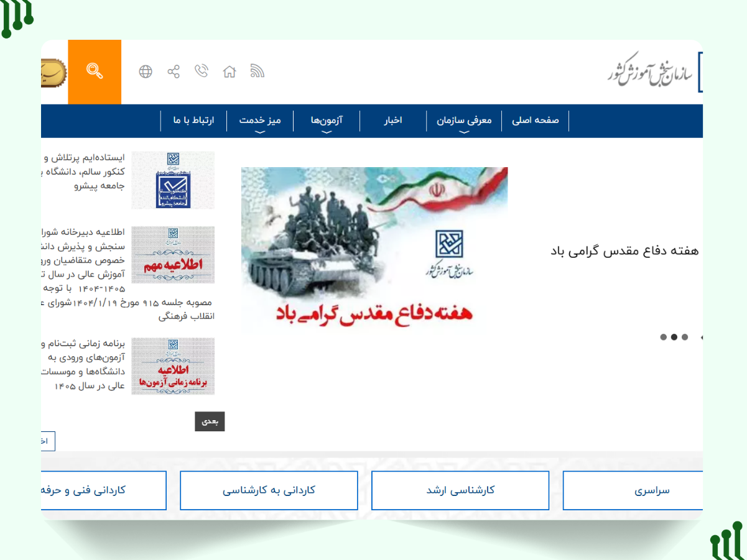Expand the آزمون‌ها dropdown menu
Image resolution: width=747 pixels, height=560 pixels.
(x=327, y=121)
